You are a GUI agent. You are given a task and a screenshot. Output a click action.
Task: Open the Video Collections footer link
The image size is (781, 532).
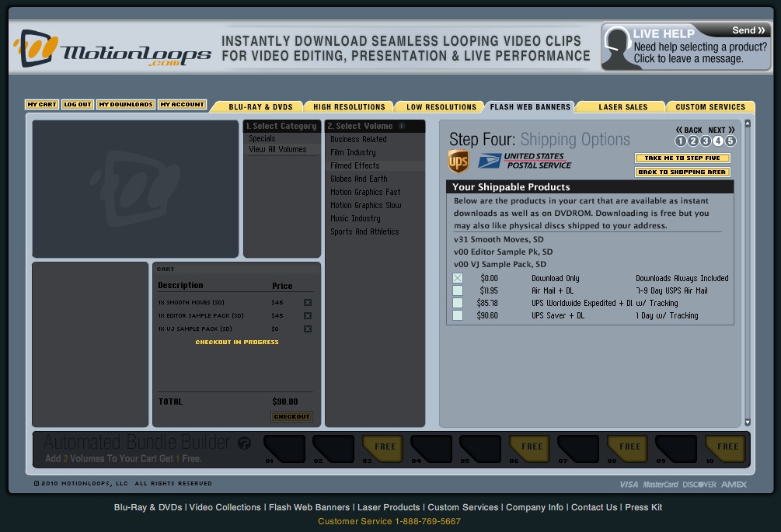[x=225, y=507]
